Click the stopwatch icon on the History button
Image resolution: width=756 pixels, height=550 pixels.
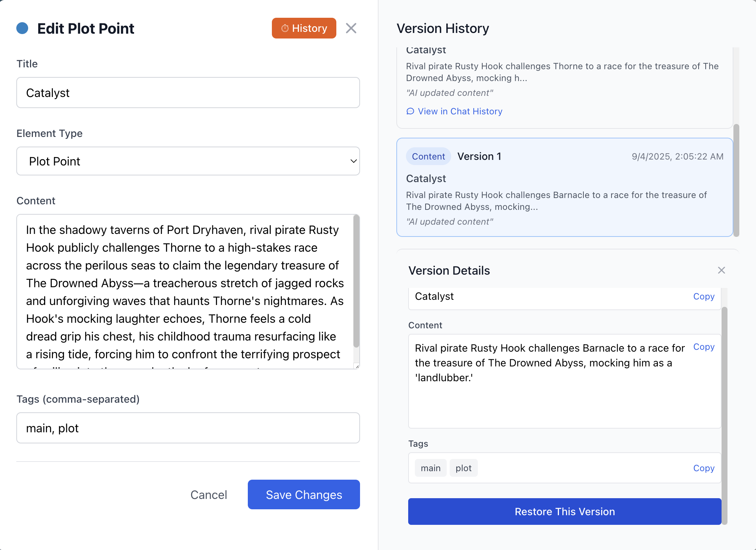284,28
